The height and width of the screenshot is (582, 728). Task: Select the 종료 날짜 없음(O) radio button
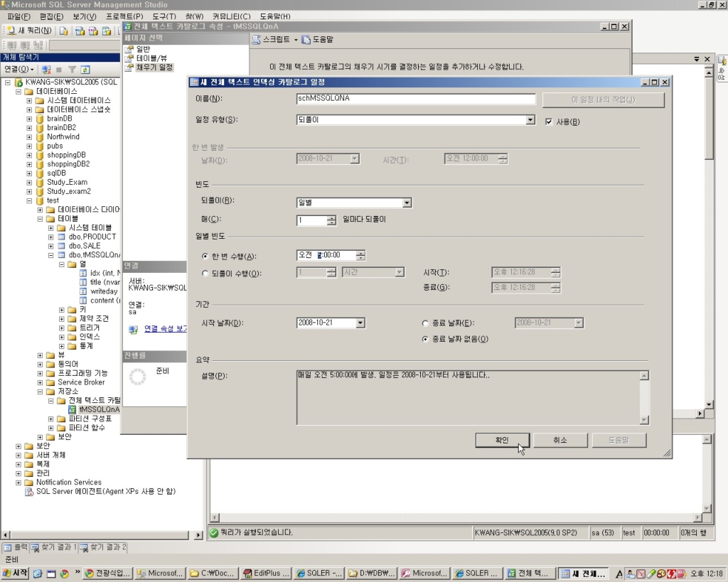click(x=425, y=339)
